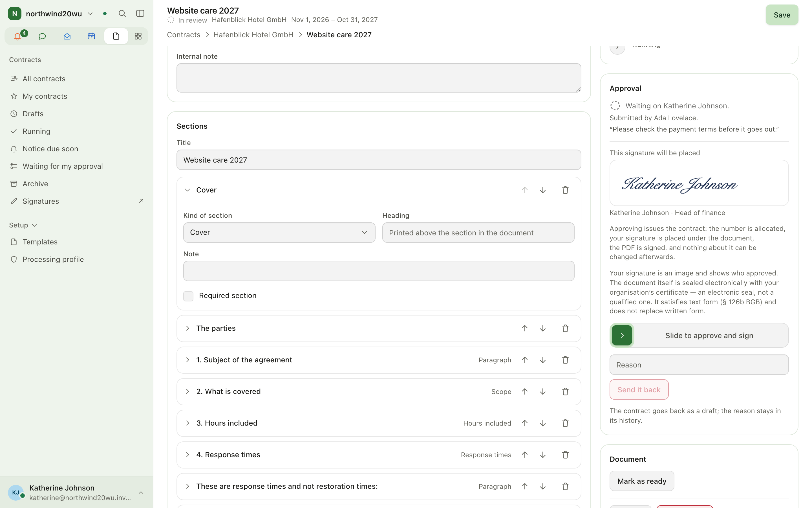
Task: Toggle the sidebar panel icon
Action: (140, 14)
